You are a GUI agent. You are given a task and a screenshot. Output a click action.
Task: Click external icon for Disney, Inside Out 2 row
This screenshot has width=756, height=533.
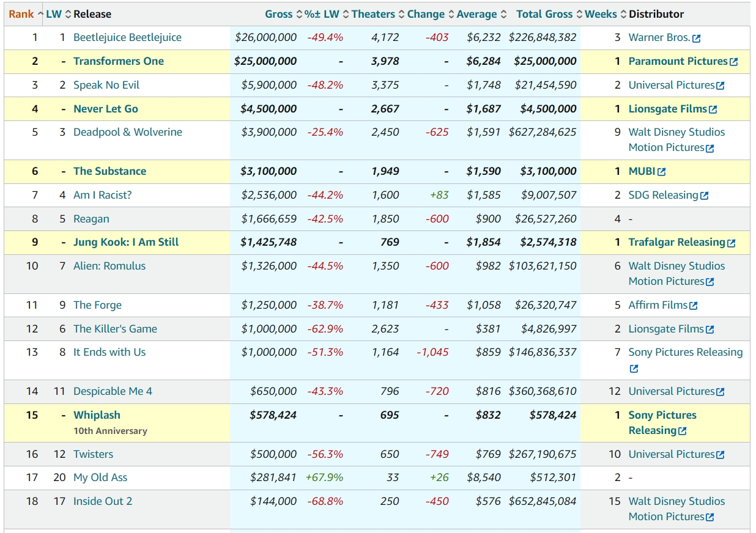(710, 518)
